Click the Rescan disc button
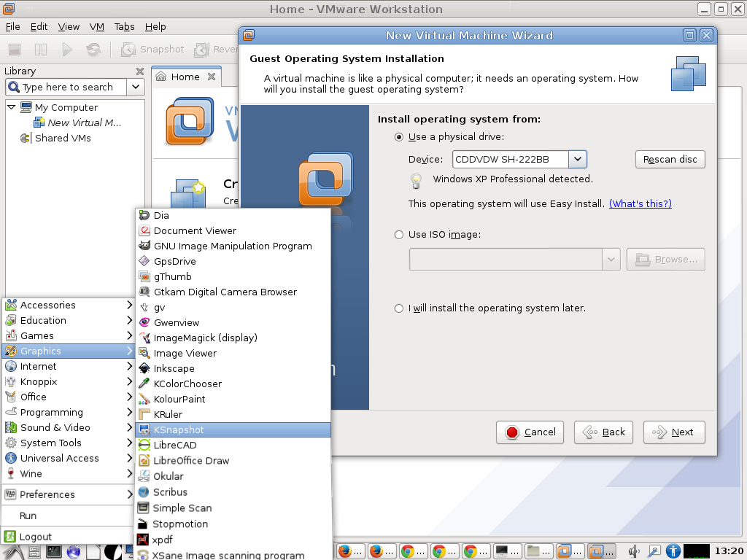Image resolution: width=747 pixels, height=560 pixels. pyautogui.click(x=670, y=159)
